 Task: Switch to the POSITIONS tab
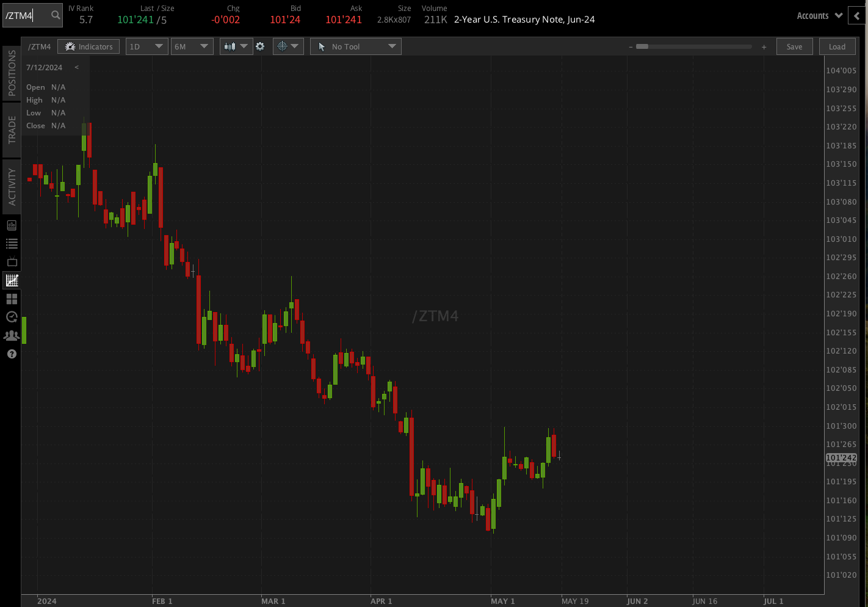click(x=12, y=73)
